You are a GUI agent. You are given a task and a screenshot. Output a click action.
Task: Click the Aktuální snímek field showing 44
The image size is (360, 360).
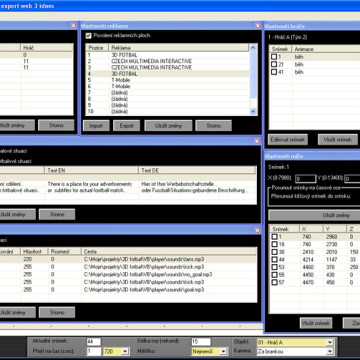pos(94,342)
